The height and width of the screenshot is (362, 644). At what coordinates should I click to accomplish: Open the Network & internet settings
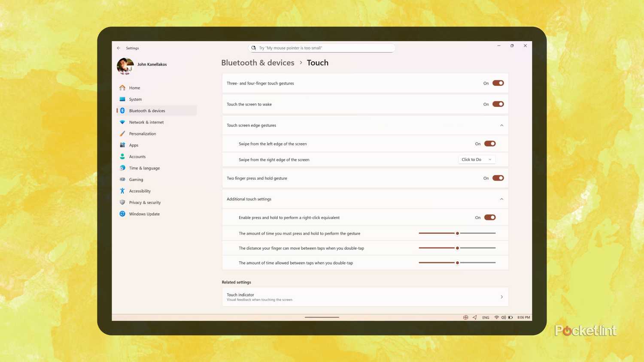(123, 122)
